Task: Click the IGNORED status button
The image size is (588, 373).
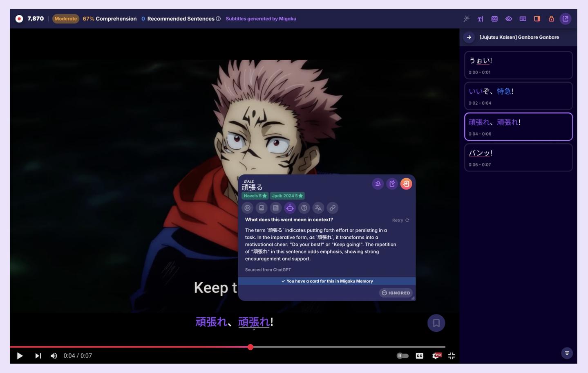Action: [396, 293]
